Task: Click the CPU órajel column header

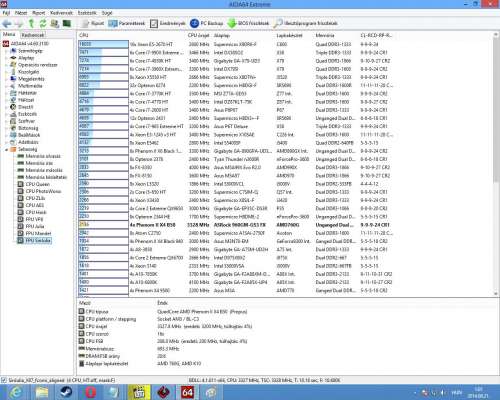Action: (x=199, y=35)
